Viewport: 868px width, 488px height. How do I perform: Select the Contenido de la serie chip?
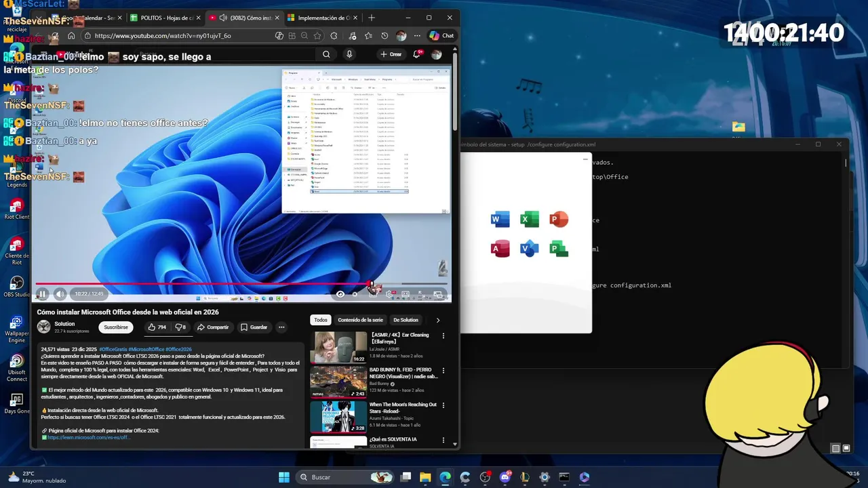[360, 320]
